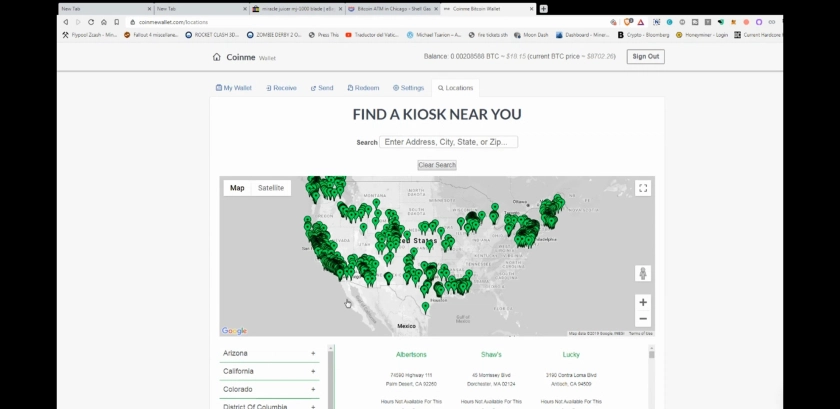Close the Bitcoin ATM in Chicago tab
The image size is (840, 409).
tap(436, 9)
